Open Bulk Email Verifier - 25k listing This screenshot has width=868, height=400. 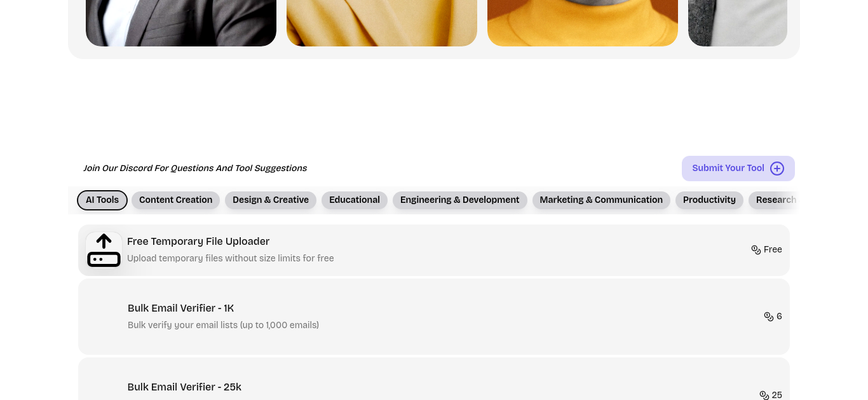click(434, 379)
